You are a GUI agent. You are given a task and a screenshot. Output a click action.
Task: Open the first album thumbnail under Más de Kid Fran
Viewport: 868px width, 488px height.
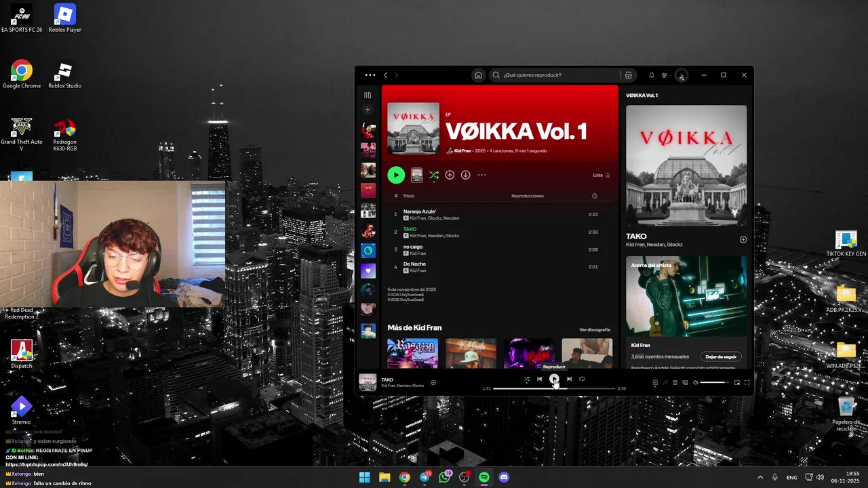(x=412, y=353)
